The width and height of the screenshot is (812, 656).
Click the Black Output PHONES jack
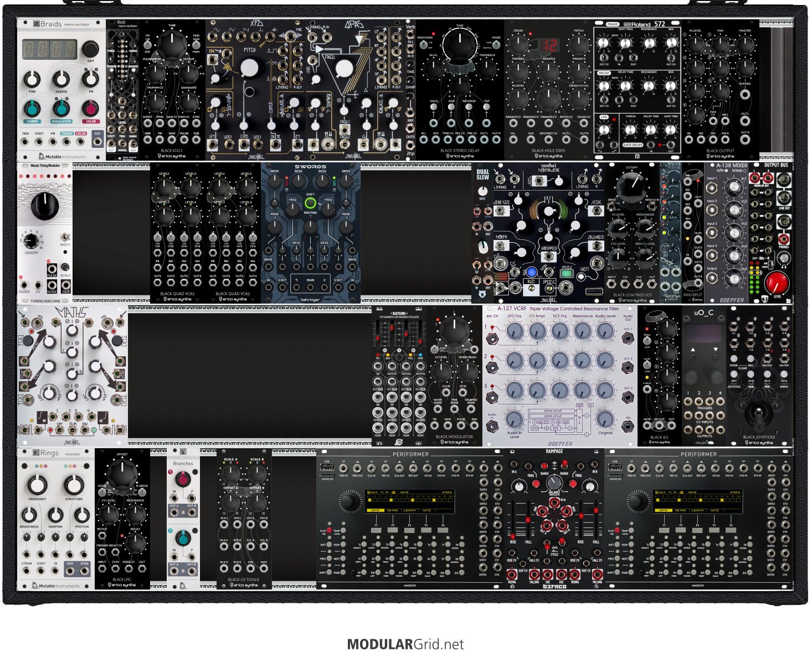(745, 94)
